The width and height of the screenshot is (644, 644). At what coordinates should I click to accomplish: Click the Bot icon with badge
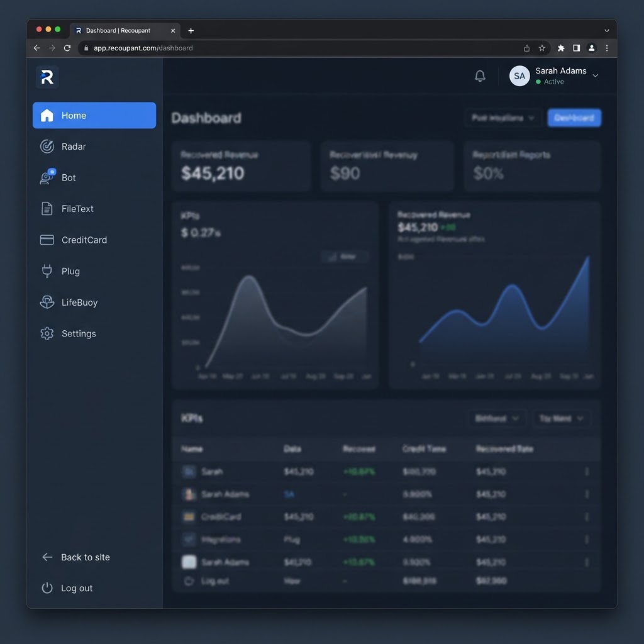[48, 177]
